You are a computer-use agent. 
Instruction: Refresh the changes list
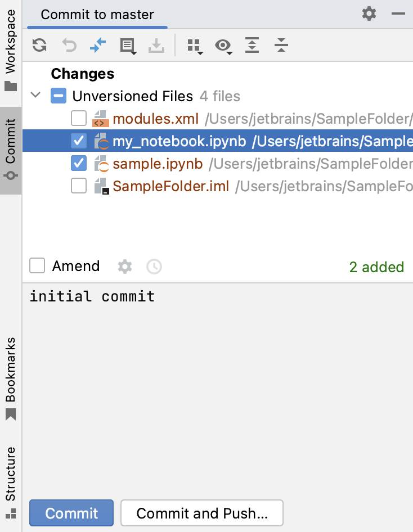(x=39, y=46)
